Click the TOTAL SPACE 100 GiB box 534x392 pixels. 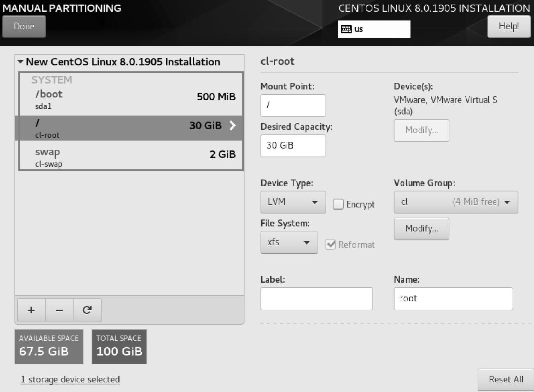pyautogui.click(x=119, y=347)
